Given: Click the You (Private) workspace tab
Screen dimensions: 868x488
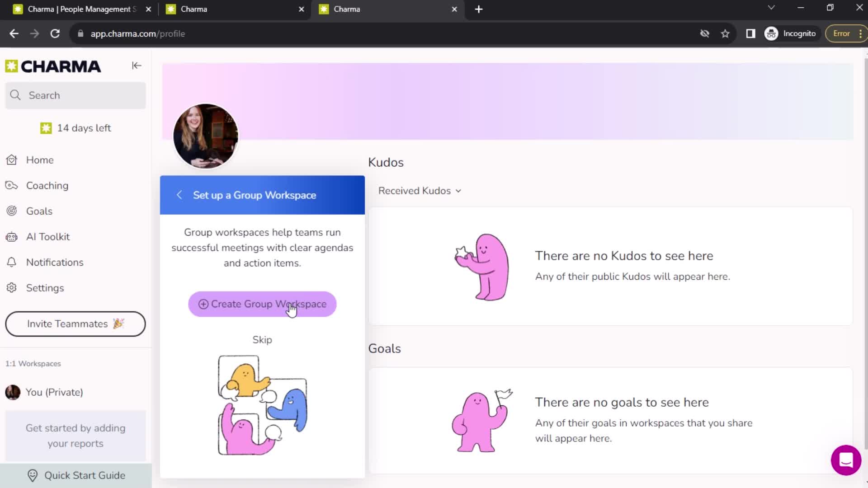Looking at the screenshot, I should point(54,392).
